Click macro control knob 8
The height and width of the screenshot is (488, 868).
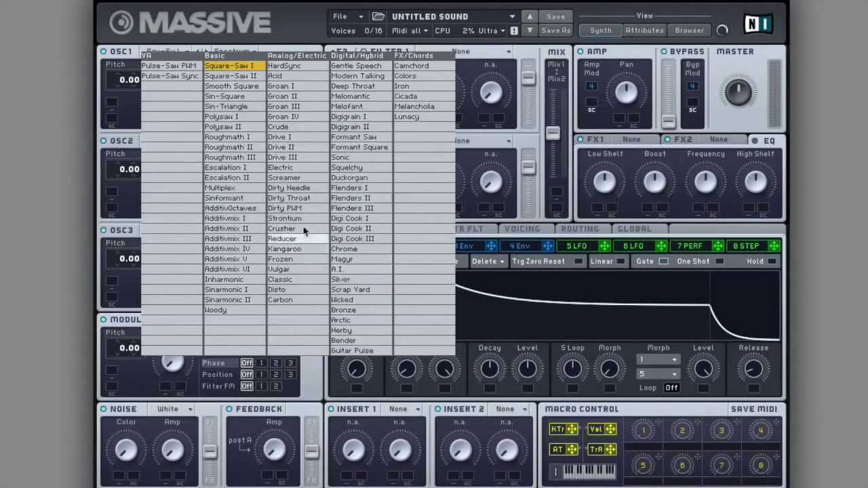pyautogui.click(x=761, y=465)
